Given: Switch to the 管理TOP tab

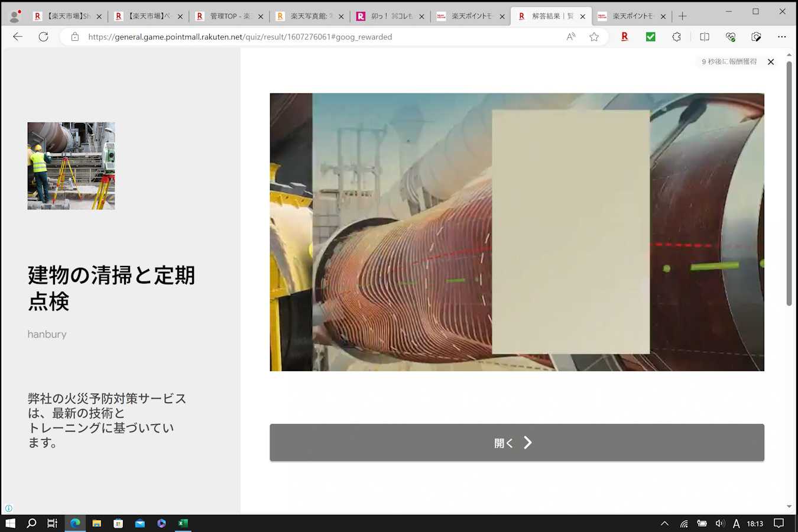Looking at the screenshot, I should click(229, 17).
